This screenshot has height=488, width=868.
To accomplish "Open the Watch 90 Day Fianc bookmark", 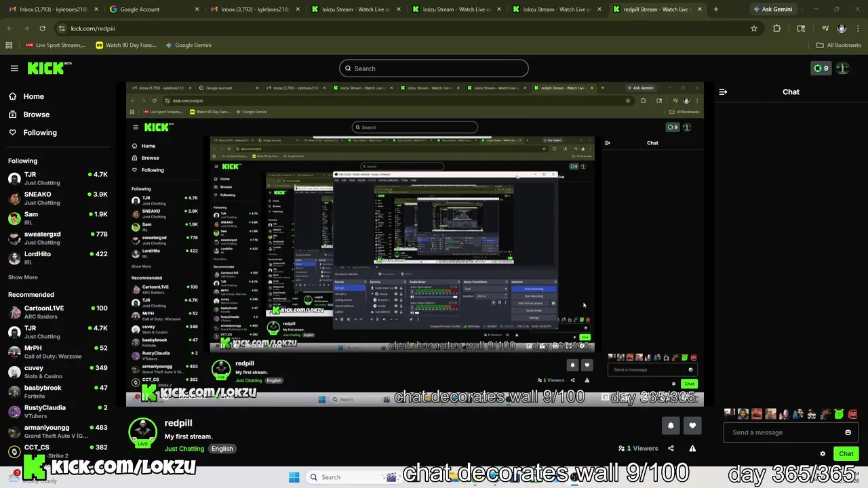I will click(x=127, y=45).
